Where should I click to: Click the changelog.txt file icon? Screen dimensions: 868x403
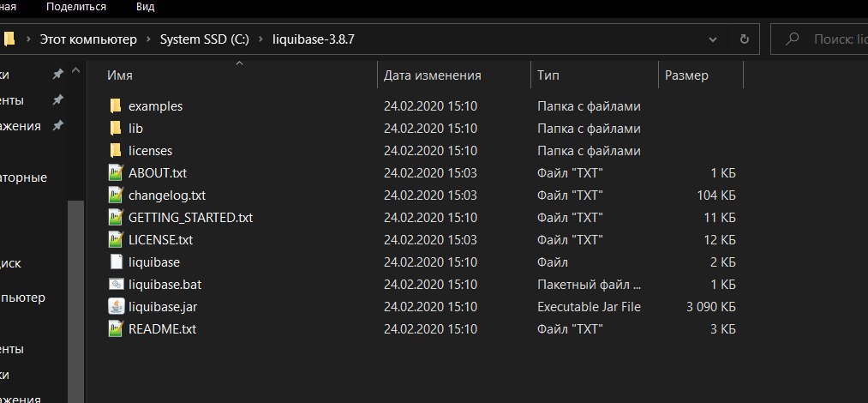pyautogui.click(x=115, y=195)
